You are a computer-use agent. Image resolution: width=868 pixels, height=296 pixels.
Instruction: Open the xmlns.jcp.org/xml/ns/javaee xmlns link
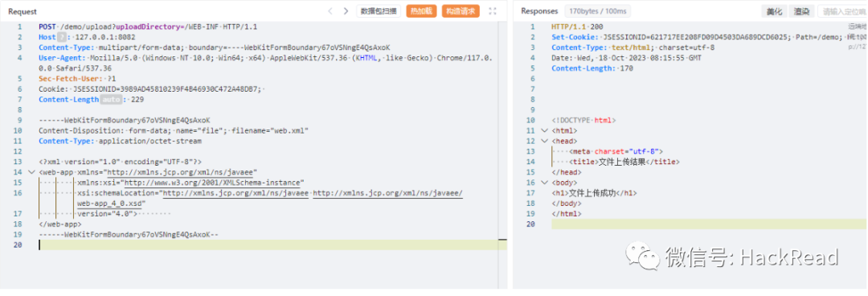coord(180,172)
